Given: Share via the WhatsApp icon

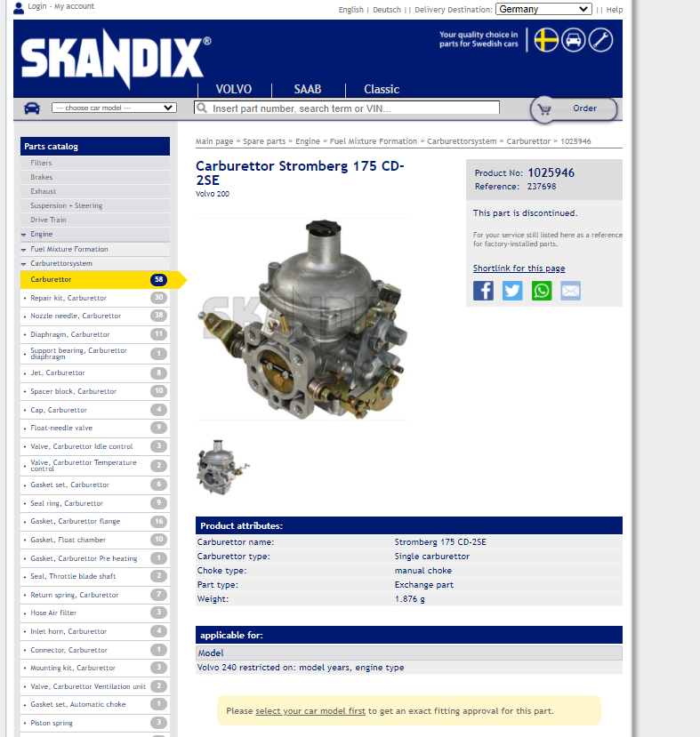Looking at the screenshot, I should [x=542, y=291].
